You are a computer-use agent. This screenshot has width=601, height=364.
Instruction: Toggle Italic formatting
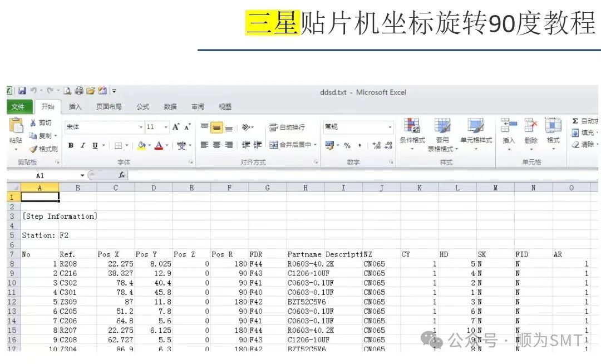(x=83, y=145)
